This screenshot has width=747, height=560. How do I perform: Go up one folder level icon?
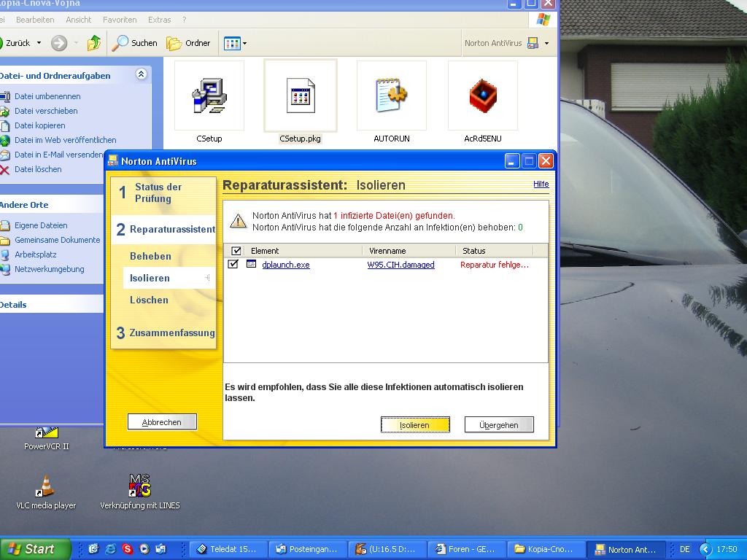point(94,43)
